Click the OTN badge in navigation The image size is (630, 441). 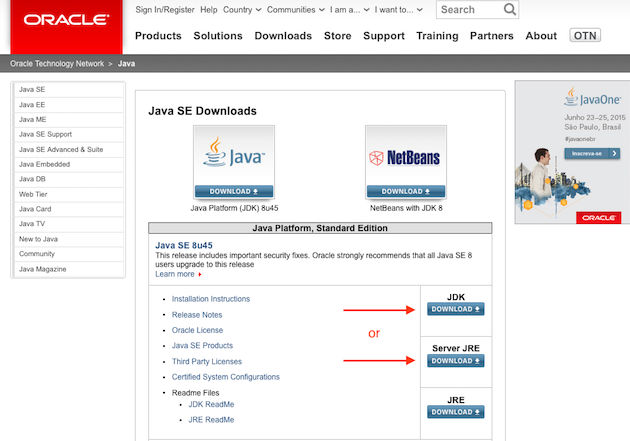click(x=584, y=36)
